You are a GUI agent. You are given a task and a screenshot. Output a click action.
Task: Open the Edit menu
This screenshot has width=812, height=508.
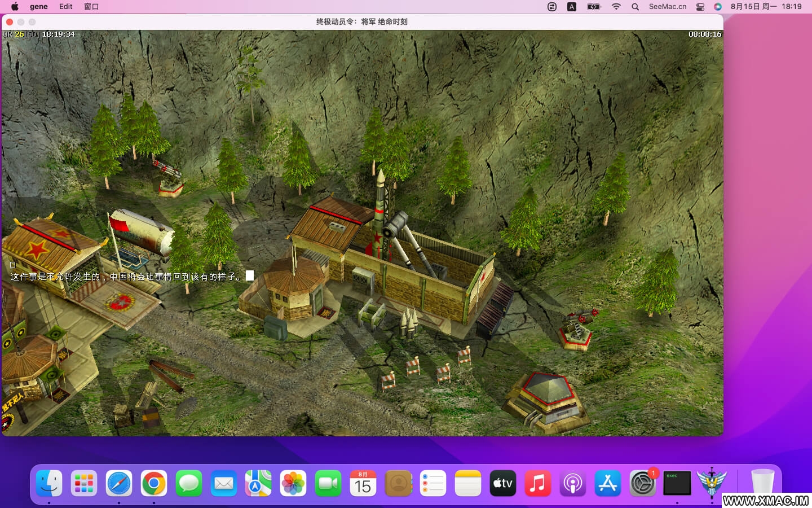pyautogui.click(x=66, y=7)
